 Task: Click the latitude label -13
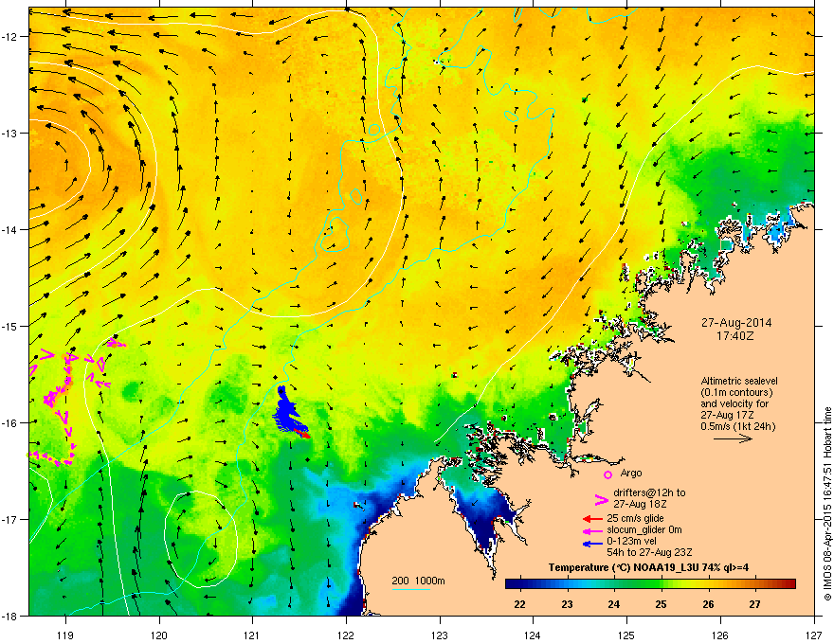(x=10, y=134)
